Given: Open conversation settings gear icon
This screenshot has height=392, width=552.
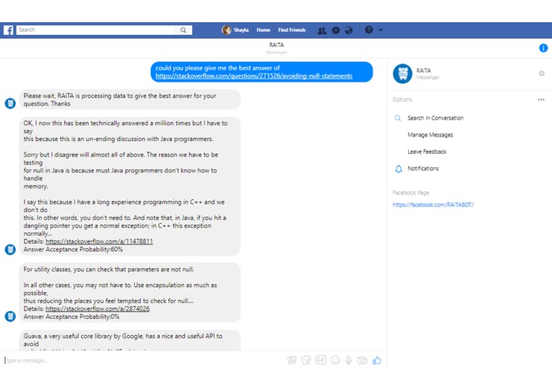Looking at the screenshot, I should (x=542, y=74).
